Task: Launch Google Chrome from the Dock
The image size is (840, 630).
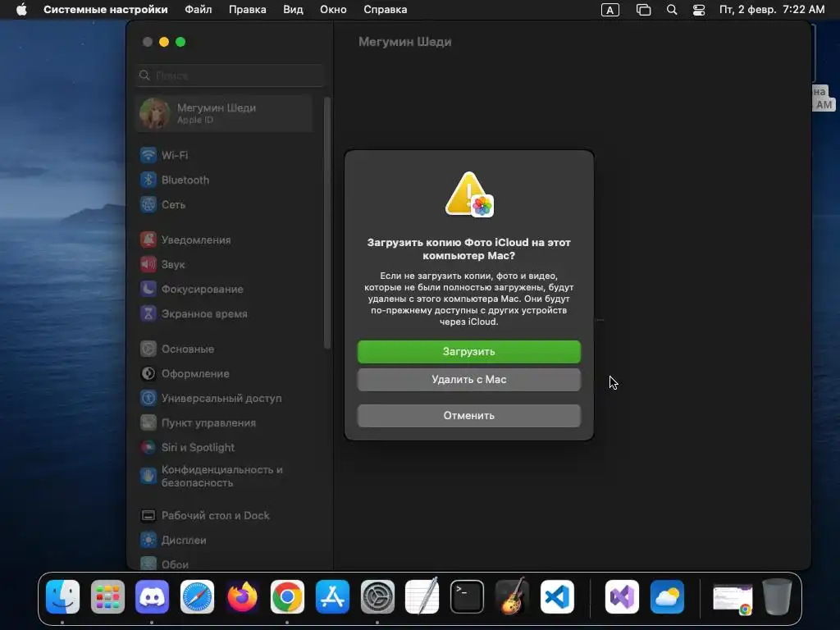Action: (287, 597)
